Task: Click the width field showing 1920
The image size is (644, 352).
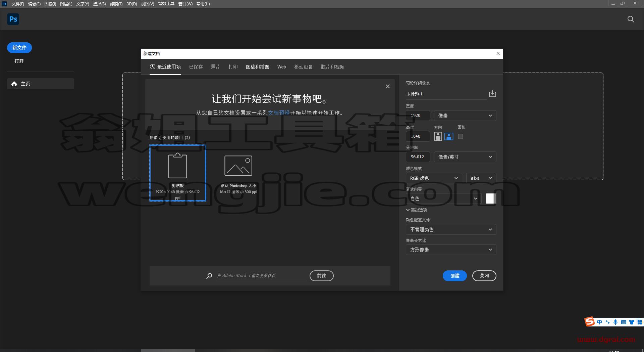Action: pos(418,116)
